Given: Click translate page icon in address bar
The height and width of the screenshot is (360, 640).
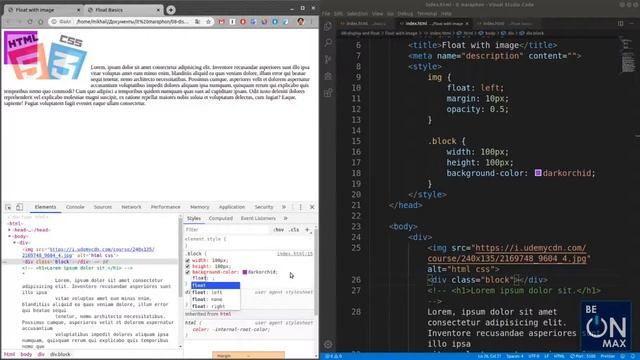Looking at the screenshot, I should pos(198,22).
